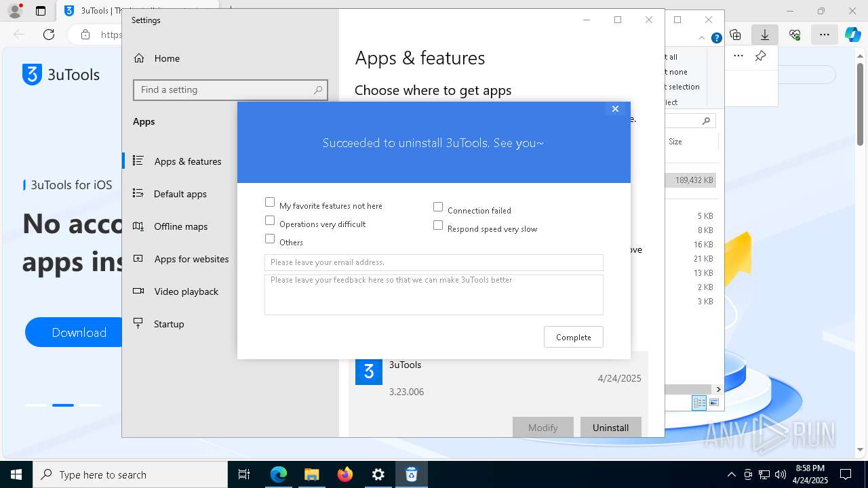Viewport: 868px width, 488px height.
Task: Click search magnifier in Find a setting
Action: tap(318, 89)
